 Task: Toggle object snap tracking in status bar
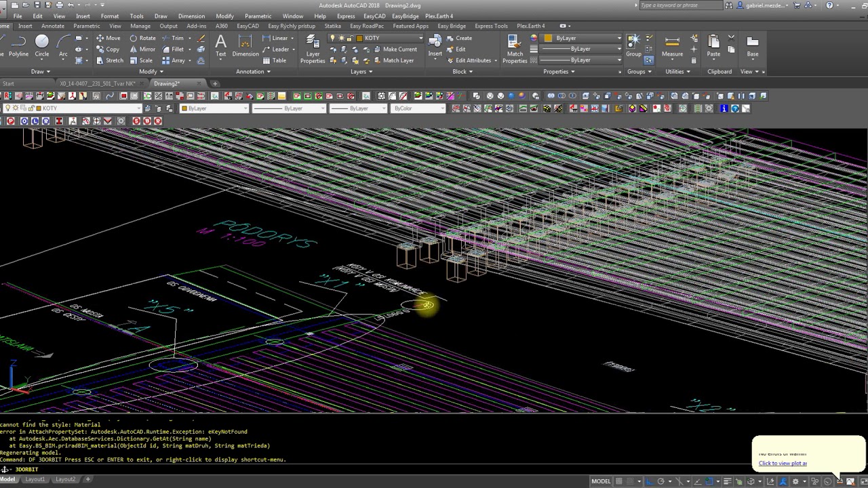coord(698,482)
